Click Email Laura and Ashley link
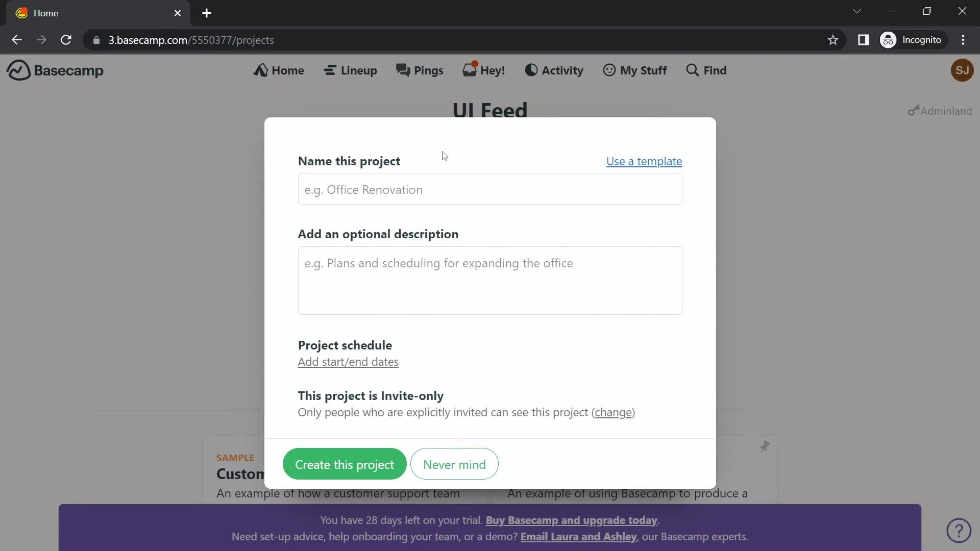 click(x=578, y=536)
